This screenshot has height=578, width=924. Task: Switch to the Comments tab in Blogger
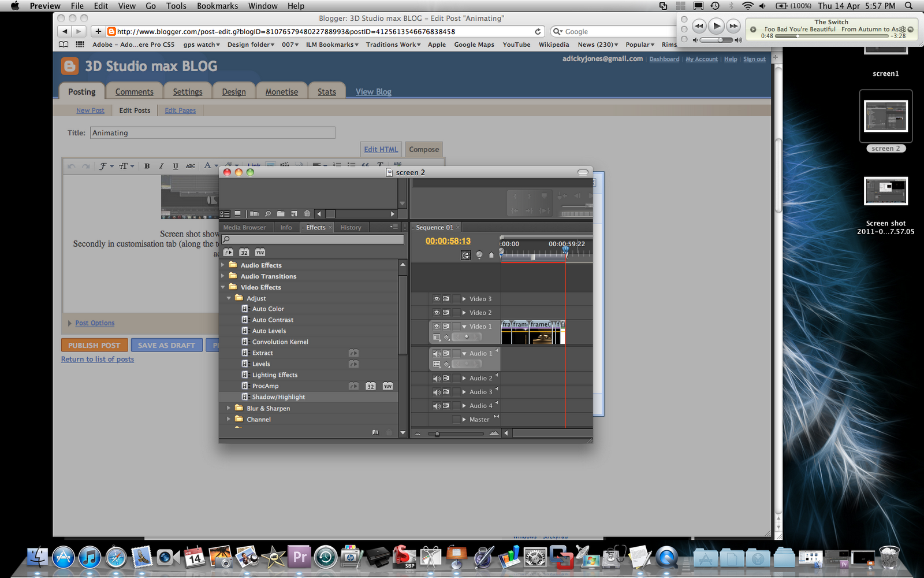pyautogui.click(x=135, y=91)
